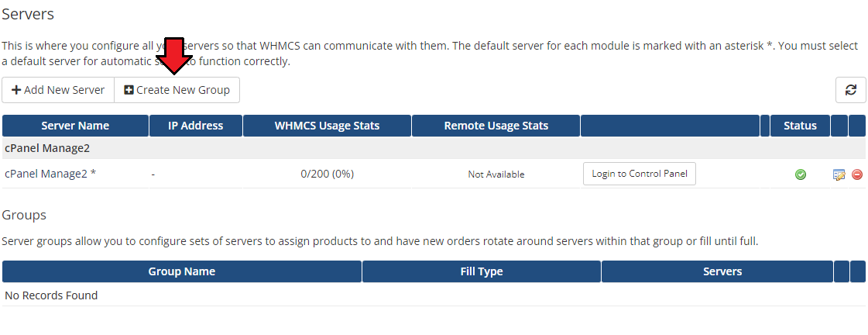
Task: Click the 0/200 (0%) usage value
Action: click(328, 174)
